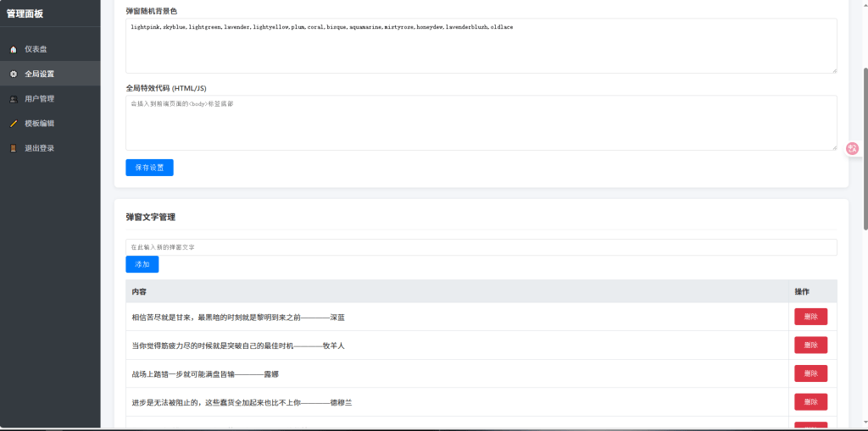Click the page's vertical scrollbar thumb

tap(865, 148)
